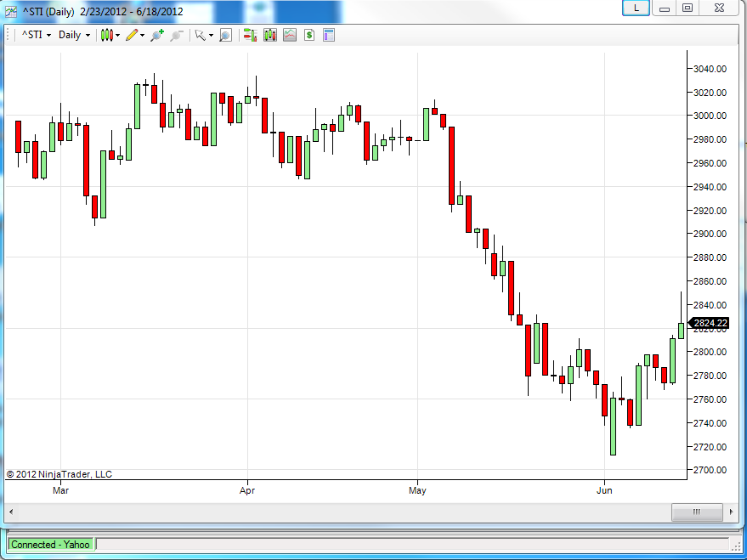
Task: Click the zoom out magnifier icon
Action: pyautogui.click(x=177, y=35)
